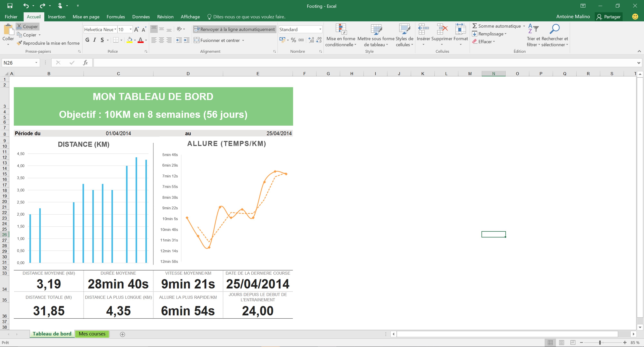
Task: Open the Standard number format dropdown
Action: click(x=320, y=29)
